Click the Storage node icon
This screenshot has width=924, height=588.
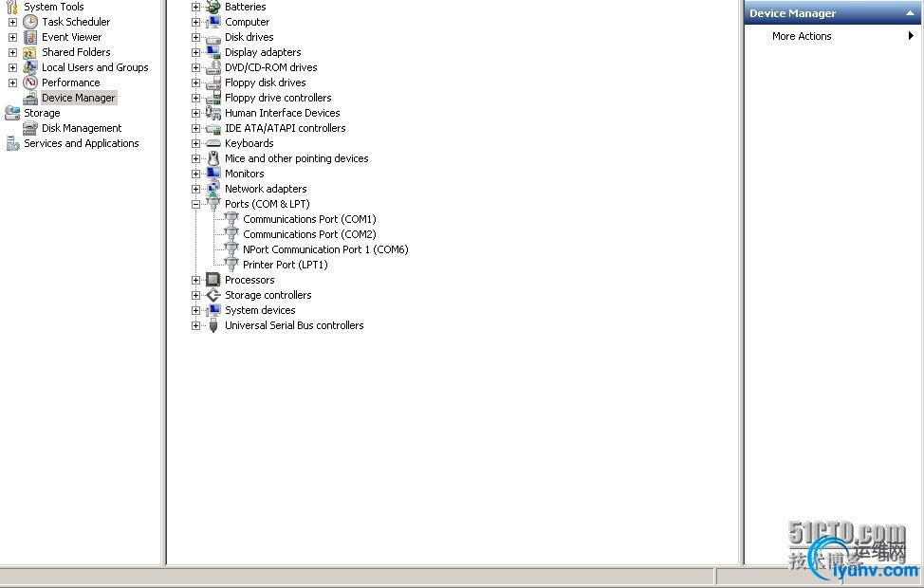click(x=11, y=113)
